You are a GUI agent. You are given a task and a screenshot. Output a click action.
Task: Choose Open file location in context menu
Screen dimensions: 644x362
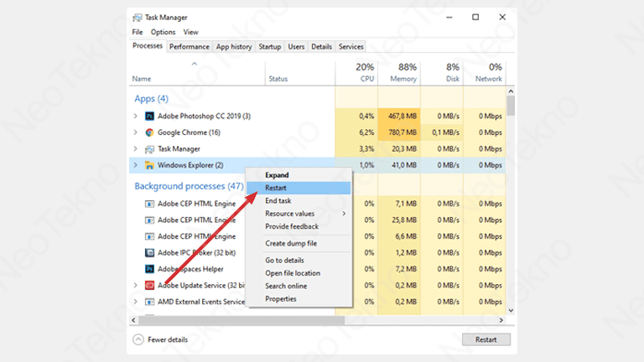coord(299,273)
